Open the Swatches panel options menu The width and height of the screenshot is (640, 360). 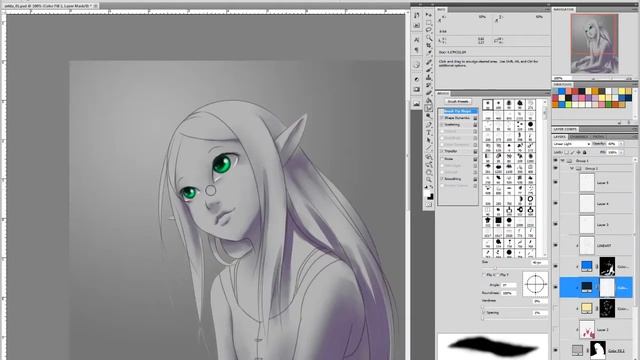click(x=636, y=84)
